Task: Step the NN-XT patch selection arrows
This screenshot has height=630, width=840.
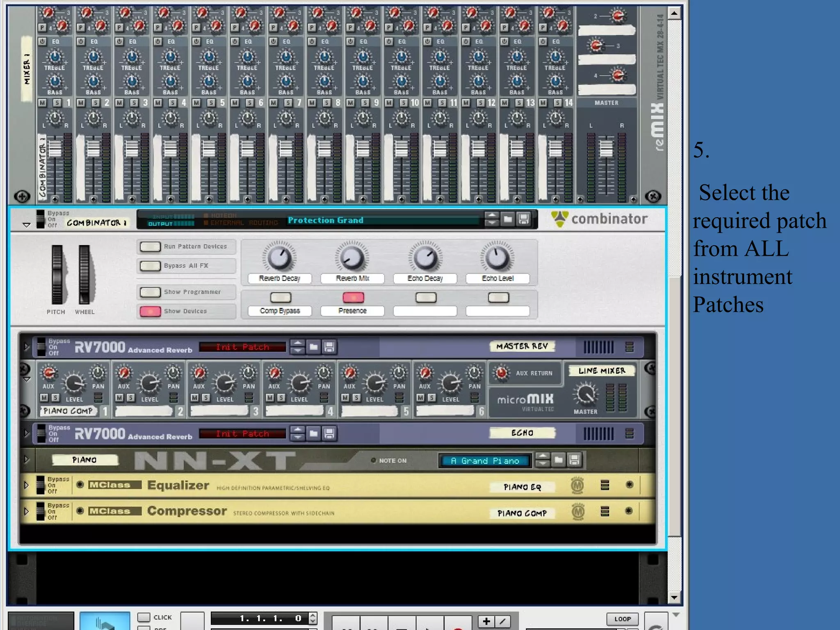Action: pos(543,460)
